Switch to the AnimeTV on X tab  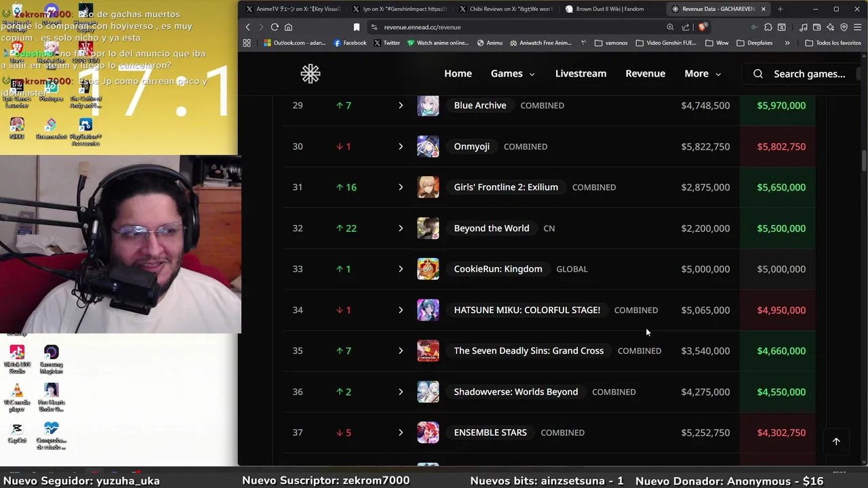point(293,9)
